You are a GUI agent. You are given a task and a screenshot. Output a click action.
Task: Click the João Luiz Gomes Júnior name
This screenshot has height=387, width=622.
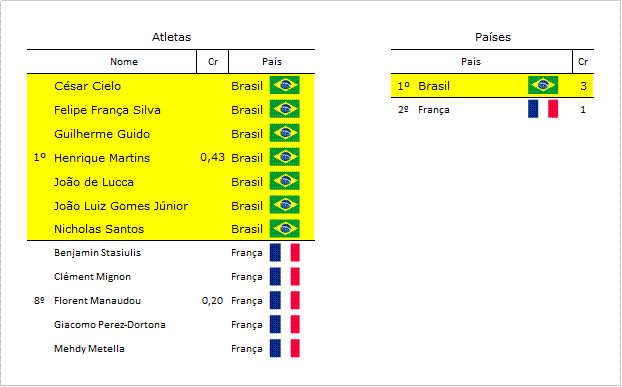121,206
